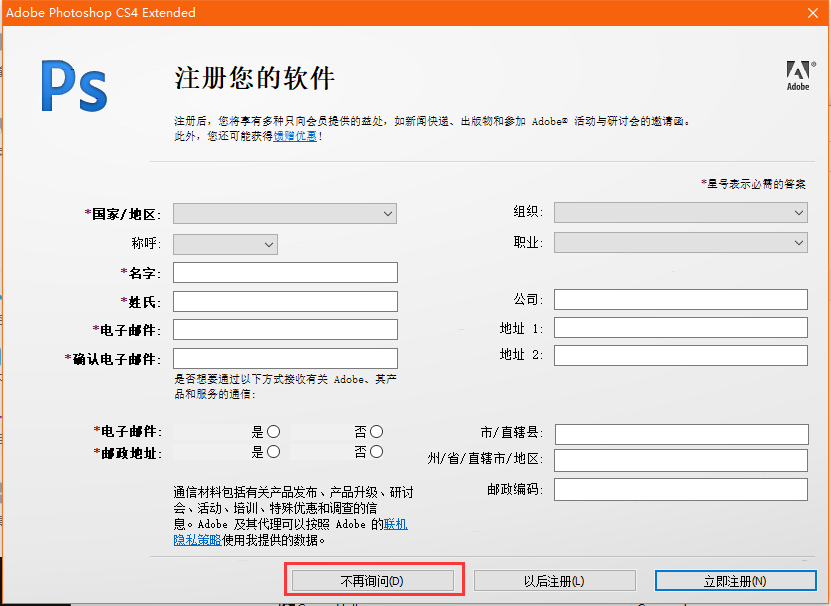Image resolution: width=831 pixels, height=606 pixels.
Task: Expand the 职业 dropdown
Action: [x=680, y=243]
